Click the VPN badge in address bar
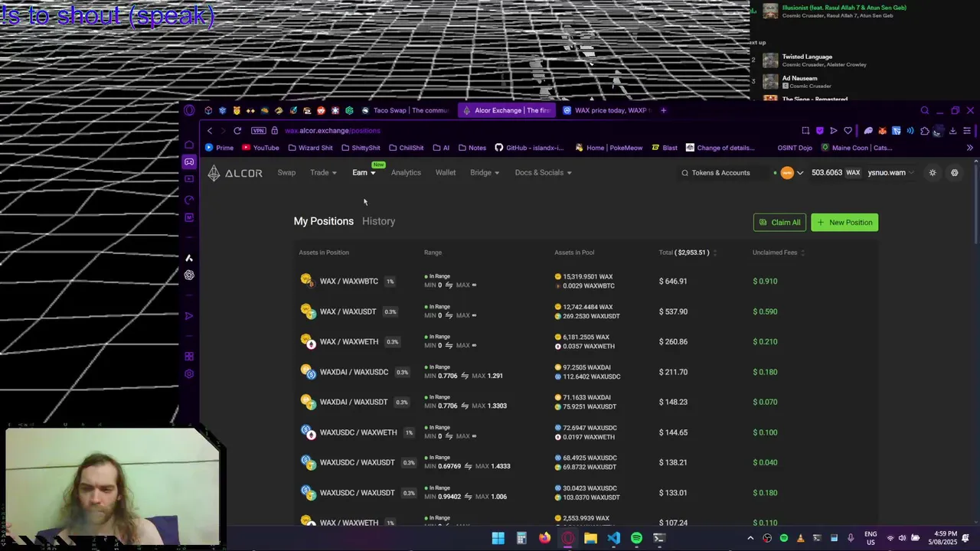Screen dimensions: 980x551 (x=259, y=131)
